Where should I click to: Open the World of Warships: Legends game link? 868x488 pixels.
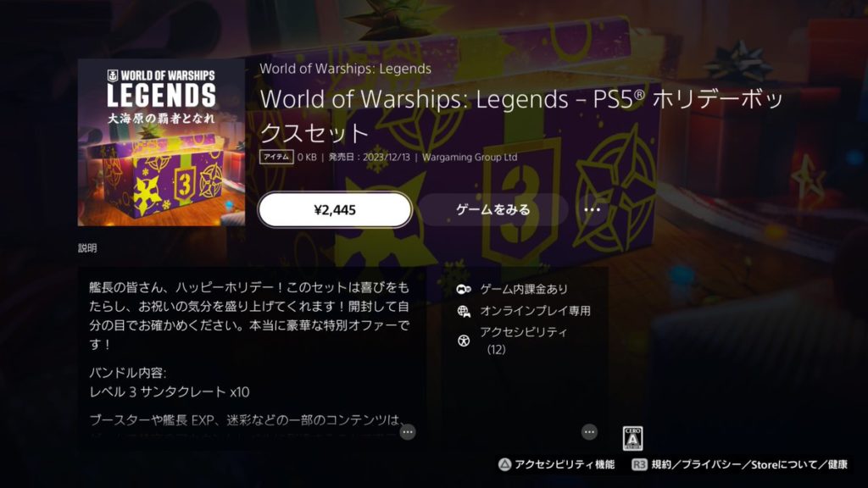(x=346, y=69)
